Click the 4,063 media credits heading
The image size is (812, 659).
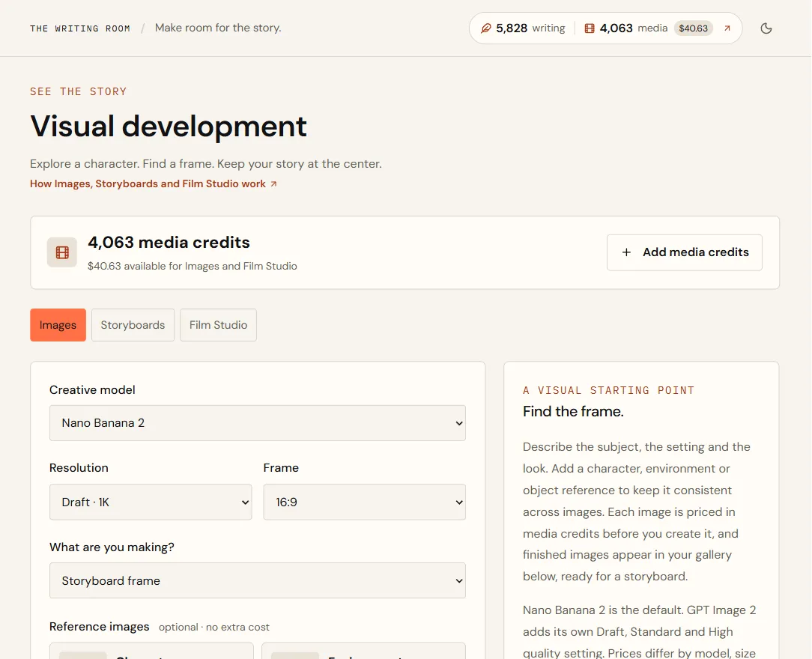(x=169, y=243)
